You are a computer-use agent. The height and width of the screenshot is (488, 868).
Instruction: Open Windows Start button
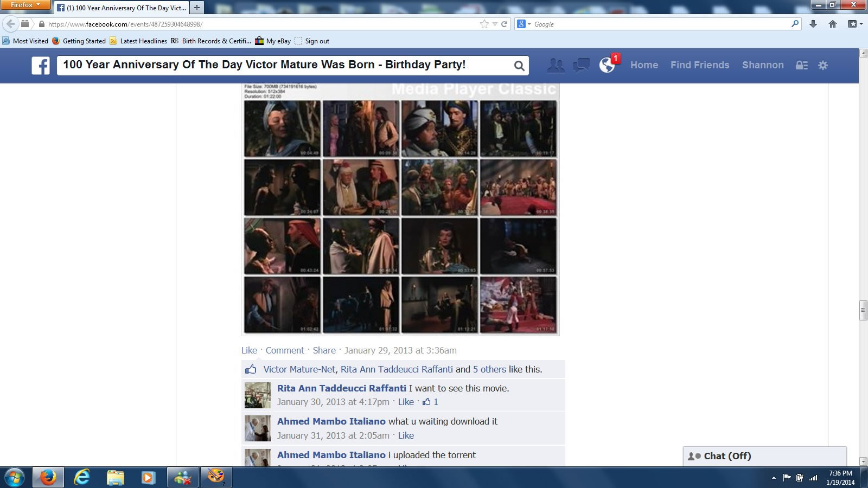(x=15, y=478)
